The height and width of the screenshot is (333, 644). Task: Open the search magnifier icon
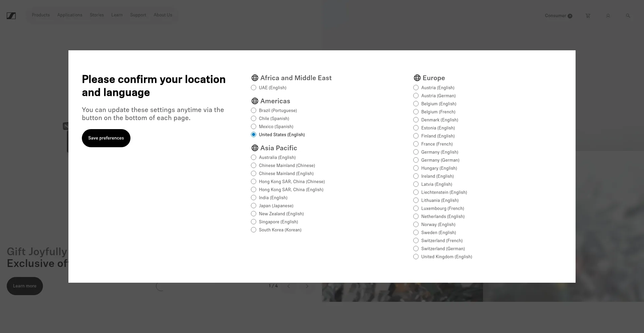click(628, 16)
